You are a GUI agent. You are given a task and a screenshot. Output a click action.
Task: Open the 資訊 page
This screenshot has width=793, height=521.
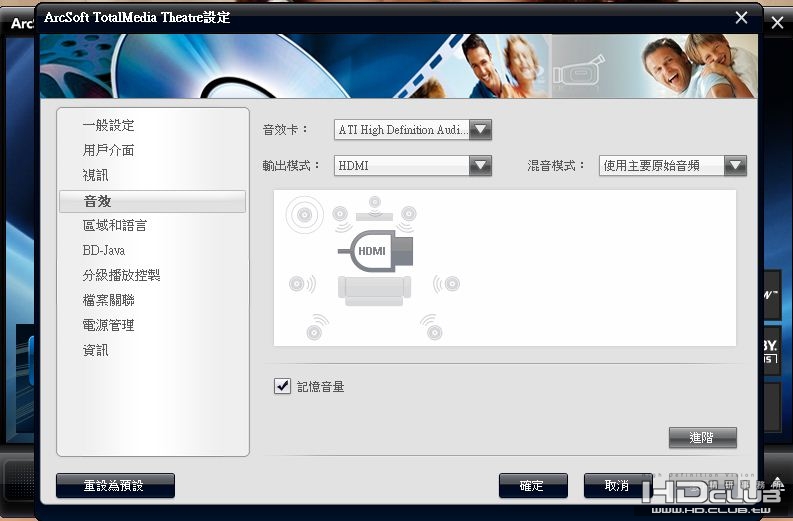tap(96, 350)
